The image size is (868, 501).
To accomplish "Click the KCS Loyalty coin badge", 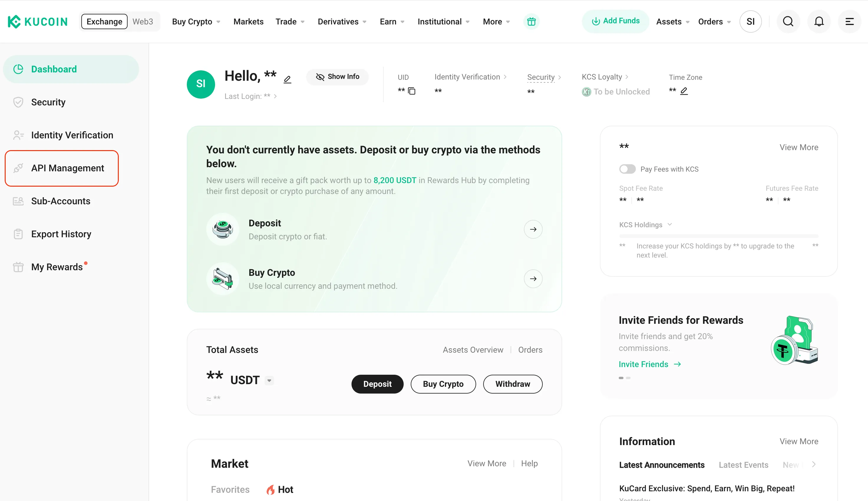I will [x=586, y=92].
